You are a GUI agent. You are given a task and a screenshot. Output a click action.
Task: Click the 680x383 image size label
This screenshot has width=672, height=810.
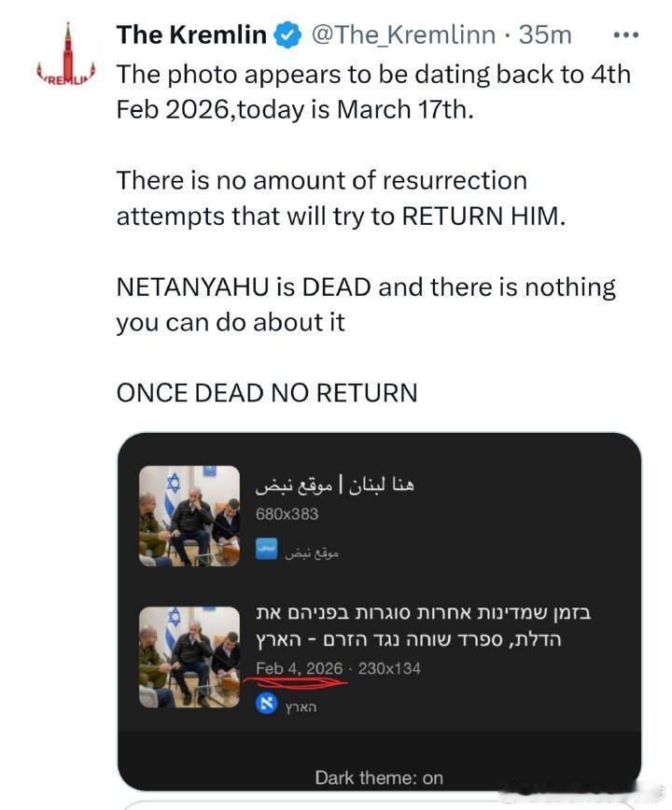[287, 514]
